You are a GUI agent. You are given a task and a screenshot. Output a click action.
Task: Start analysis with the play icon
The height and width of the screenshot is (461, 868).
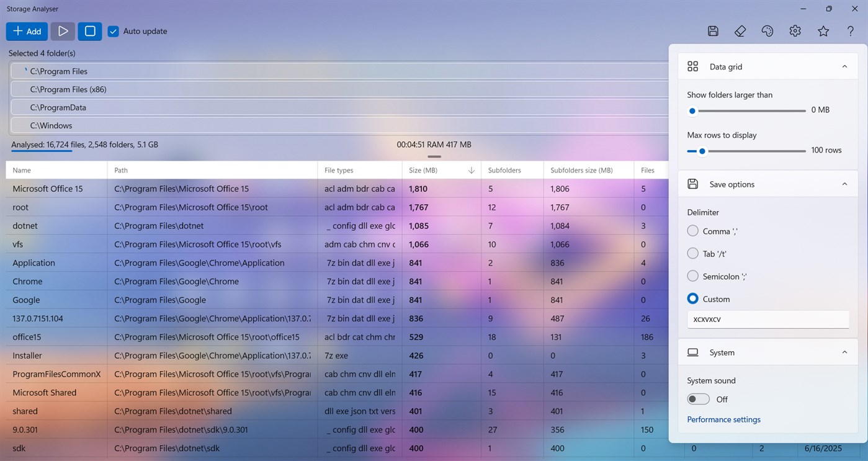tap(62, 30)
